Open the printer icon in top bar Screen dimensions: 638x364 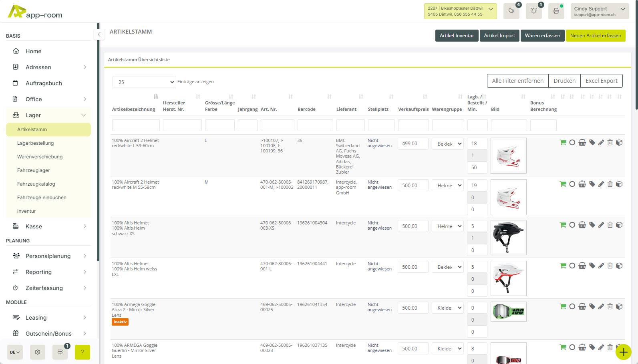556,11
